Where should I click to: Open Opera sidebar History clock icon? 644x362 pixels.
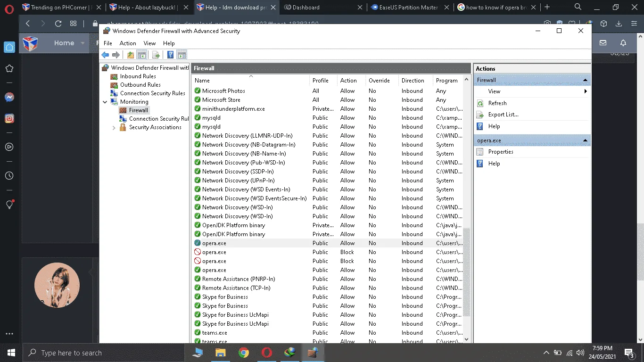click(9, 176)
